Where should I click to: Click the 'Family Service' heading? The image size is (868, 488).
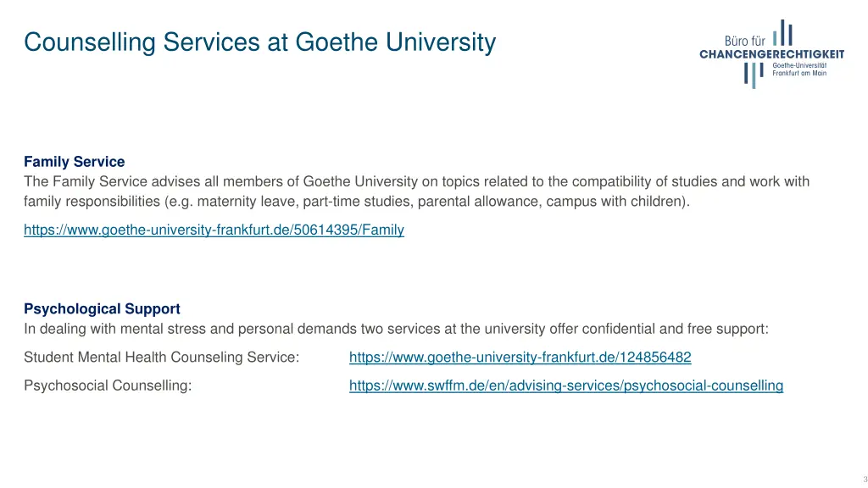(75, 161)
